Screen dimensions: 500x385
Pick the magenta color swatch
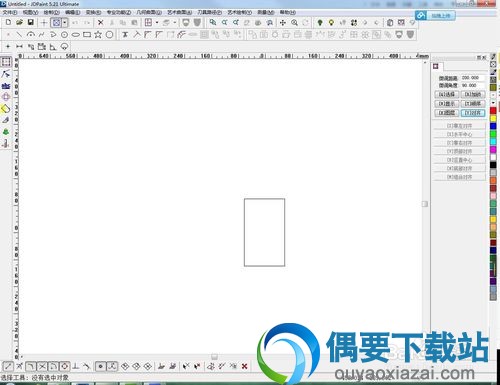coord(493,149)
